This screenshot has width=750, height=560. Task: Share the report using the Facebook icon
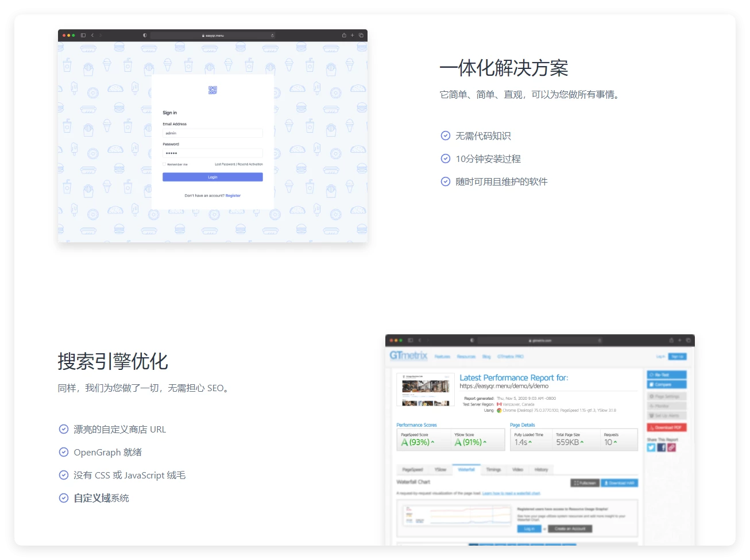click(662, 447)
